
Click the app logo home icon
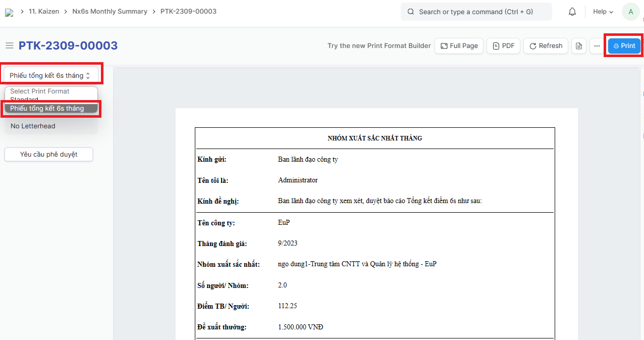tap(9, 12)
